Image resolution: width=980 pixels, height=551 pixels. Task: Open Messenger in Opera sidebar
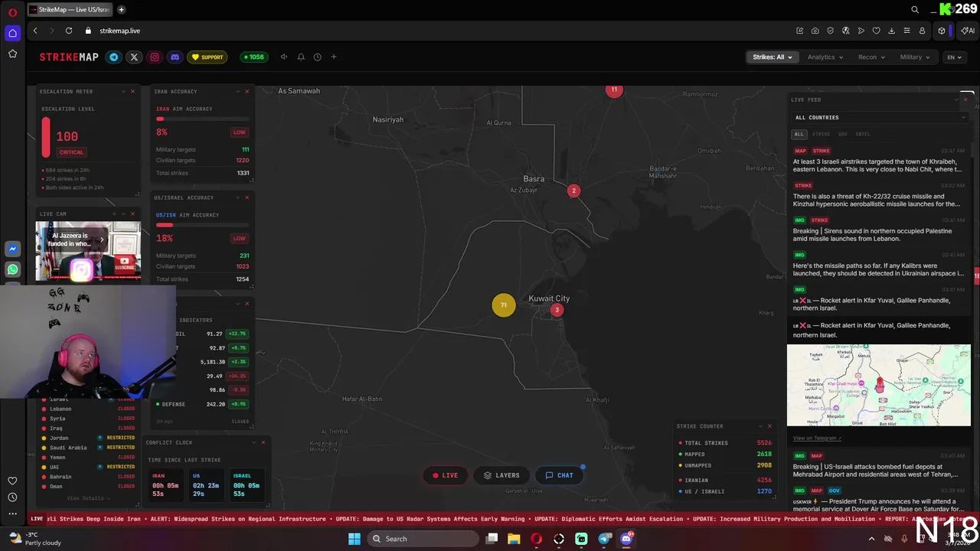point(12,249)
